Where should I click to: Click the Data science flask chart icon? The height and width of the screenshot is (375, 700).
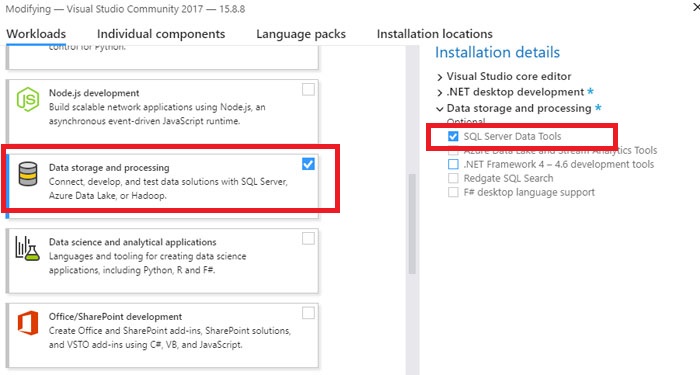point(28,249)
